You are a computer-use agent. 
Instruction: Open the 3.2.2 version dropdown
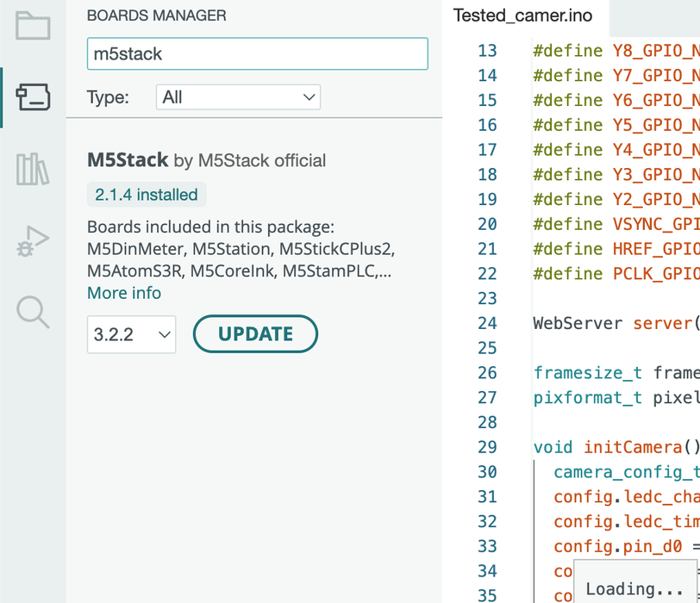131,334
